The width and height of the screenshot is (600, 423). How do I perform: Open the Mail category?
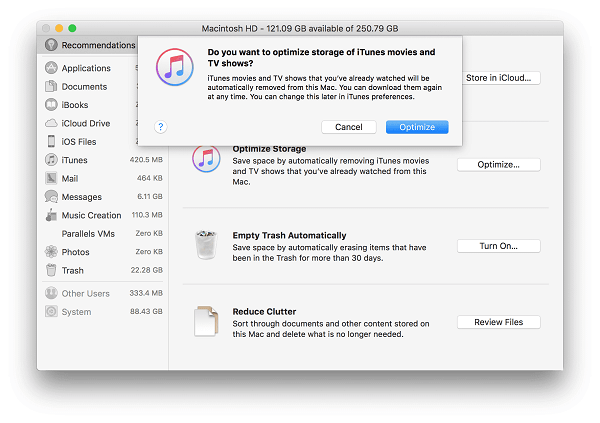coord(70,178)
